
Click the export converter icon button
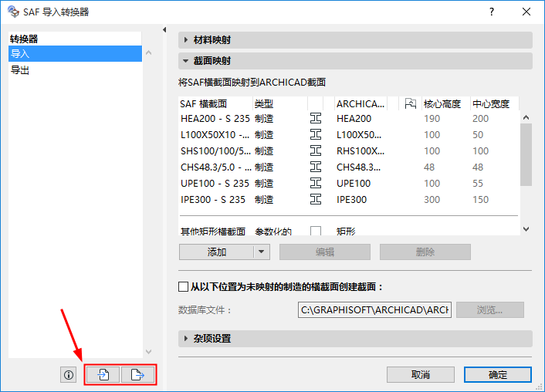click(x=137, y=375)
